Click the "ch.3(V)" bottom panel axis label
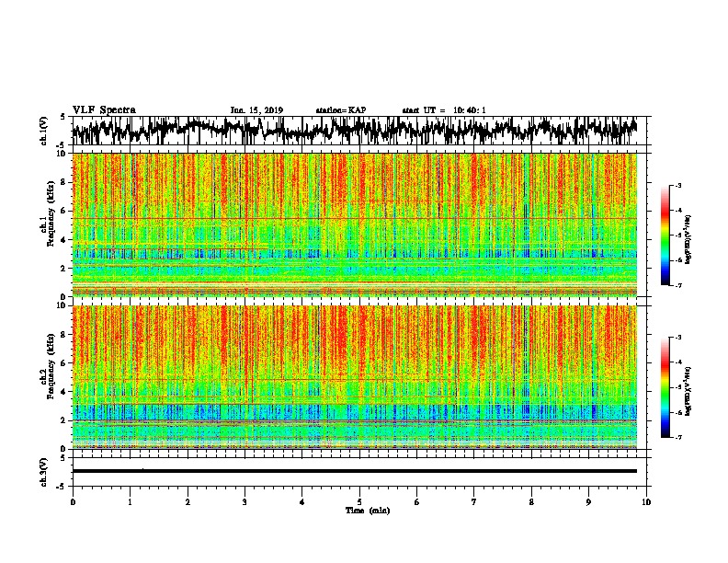 click(x=43, y=473)
